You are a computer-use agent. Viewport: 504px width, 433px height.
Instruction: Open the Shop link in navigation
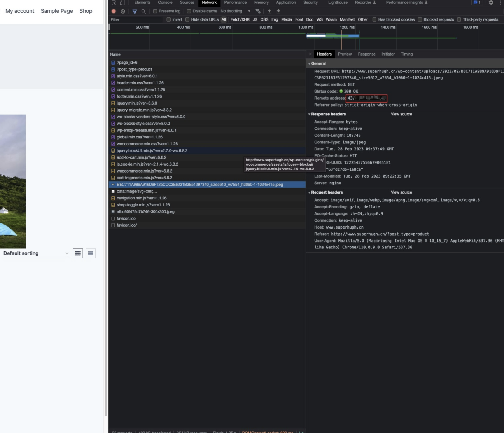tap(86, 11)
